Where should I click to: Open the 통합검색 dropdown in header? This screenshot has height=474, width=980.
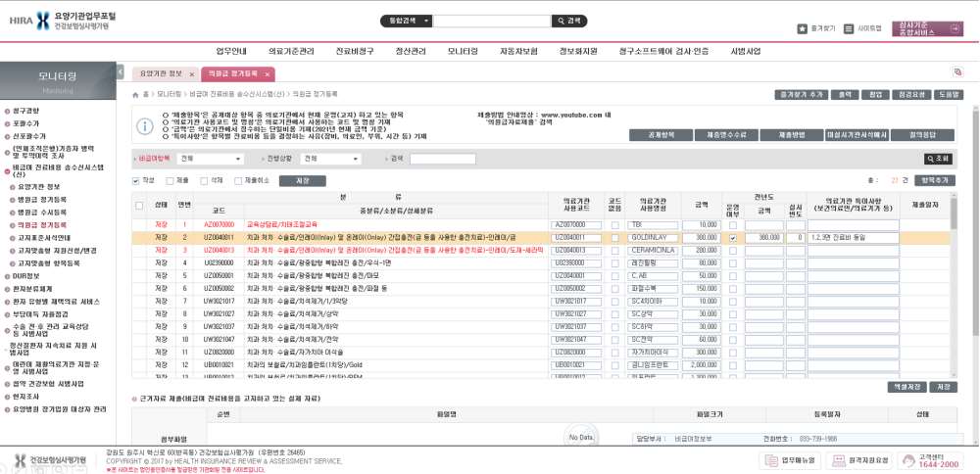point(407,21)
